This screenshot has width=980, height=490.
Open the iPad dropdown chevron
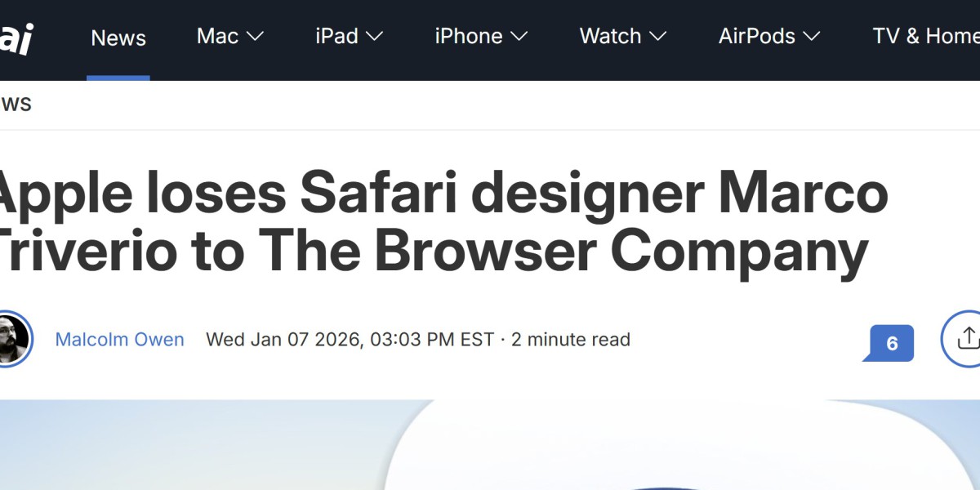pyautogui.click(x=374, y=37)
